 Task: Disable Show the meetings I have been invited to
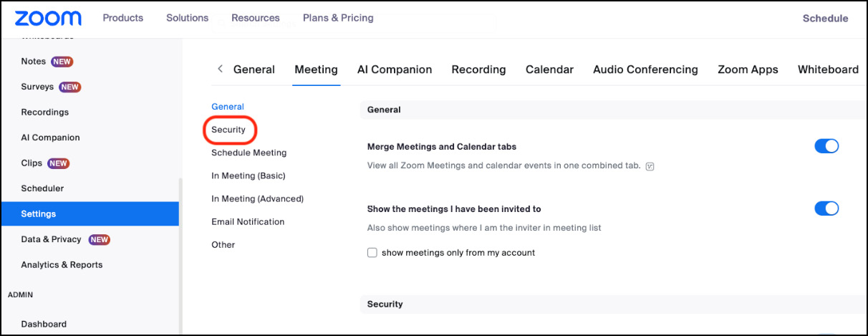pyautogui.click(x=826, y=208)
